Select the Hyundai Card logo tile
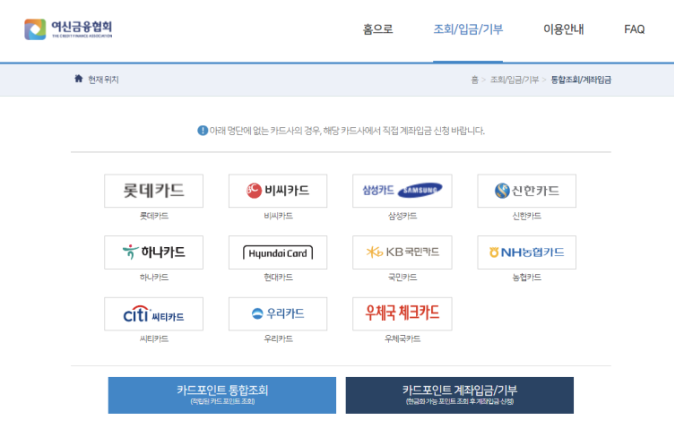The width and height of the screenshot is (674, 429). click(278, 252)
